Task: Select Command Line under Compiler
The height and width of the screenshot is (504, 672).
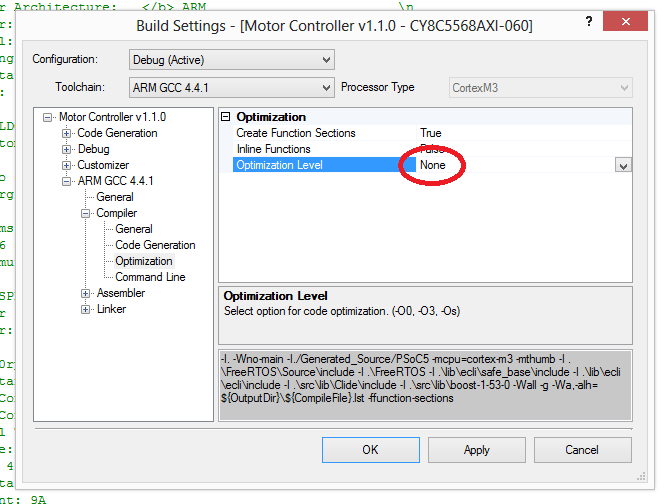Action: pos(150,277)
